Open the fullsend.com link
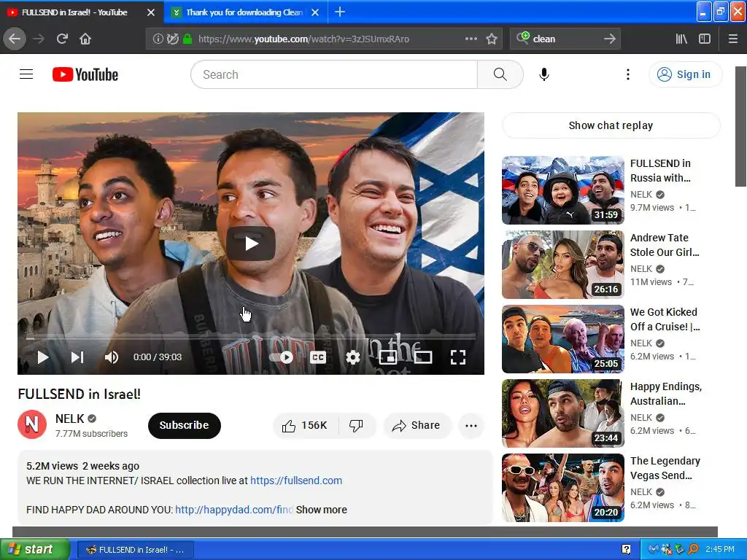Screen dimensions: 747x560 pos(296,481)
